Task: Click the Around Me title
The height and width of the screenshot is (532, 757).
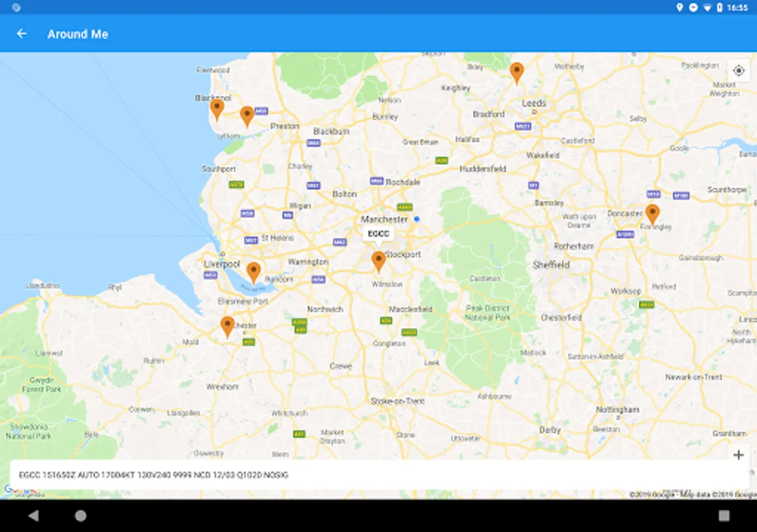Action: coord(77,34)
